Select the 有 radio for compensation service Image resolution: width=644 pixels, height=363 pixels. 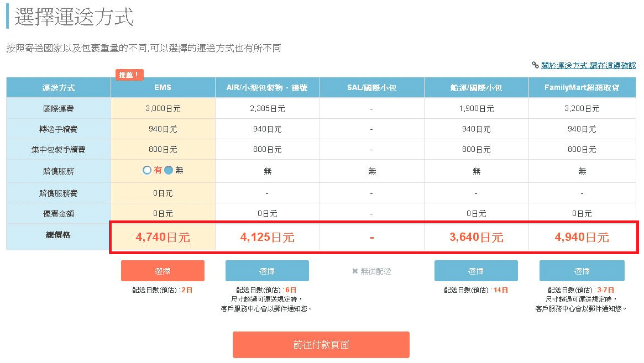147,171
